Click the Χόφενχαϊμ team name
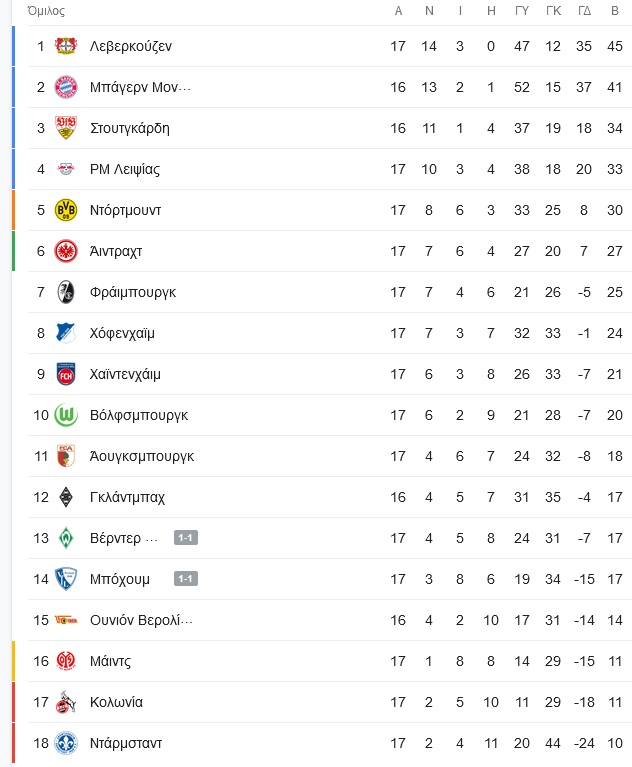The width and height of the screenshot is (632, 767). 122,334
